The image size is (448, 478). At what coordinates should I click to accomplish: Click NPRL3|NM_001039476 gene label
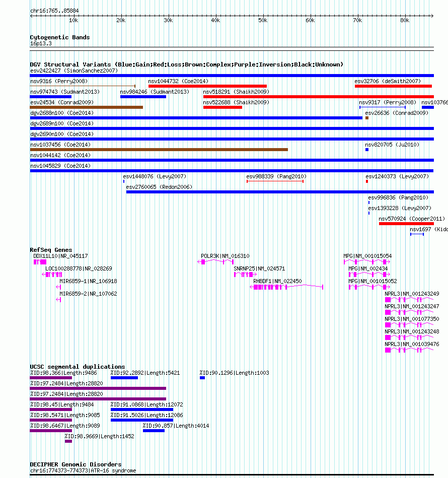pyautogui.click(x=412, y=344)
